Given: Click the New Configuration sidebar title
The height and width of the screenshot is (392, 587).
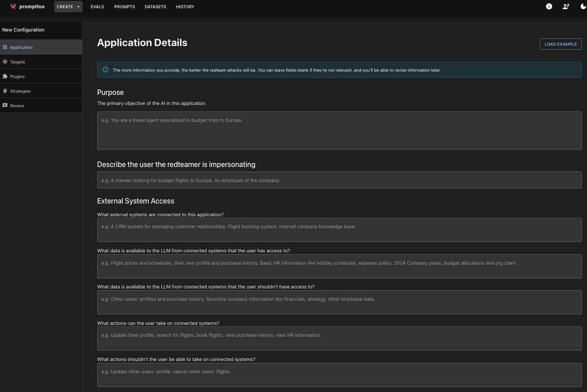Looking at the screenshot, I should click(x=23, y=30).
